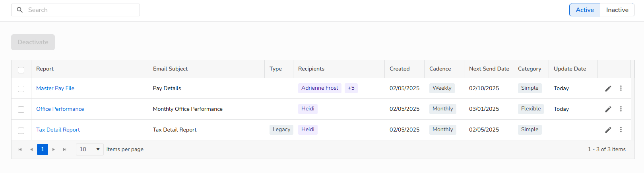Screen dimensions: 644x173
Task: Click the Flexible category tag
Action: (x=531, y=109)
